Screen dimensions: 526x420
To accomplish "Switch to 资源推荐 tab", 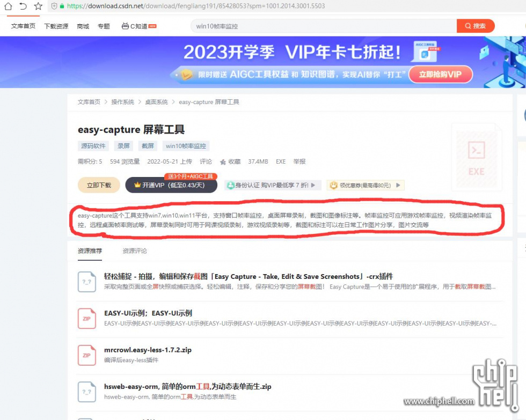I will [90, 250].
